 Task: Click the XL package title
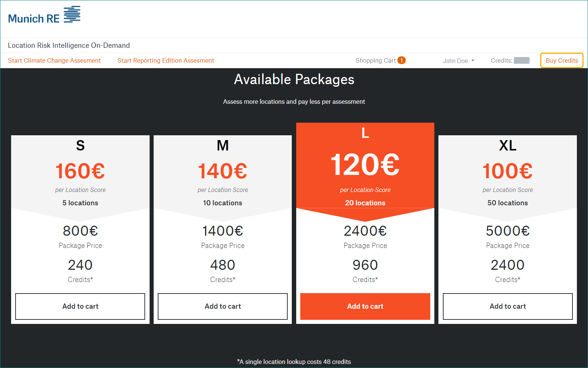point(508,145)
